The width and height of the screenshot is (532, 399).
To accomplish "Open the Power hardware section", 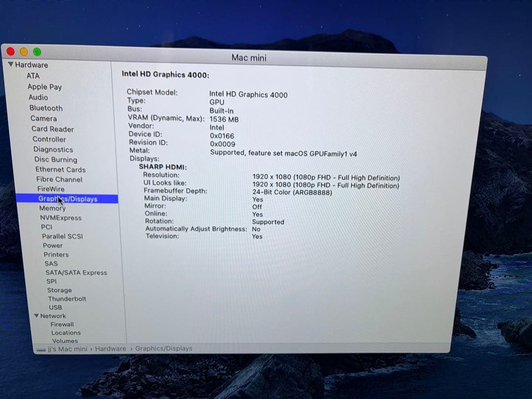I will coord(53,245).
